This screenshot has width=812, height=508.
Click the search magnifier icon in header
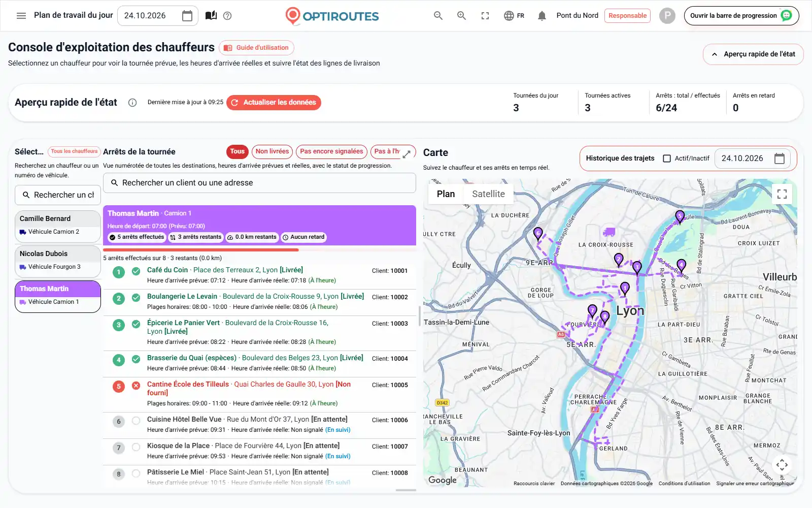click(438, 16)
